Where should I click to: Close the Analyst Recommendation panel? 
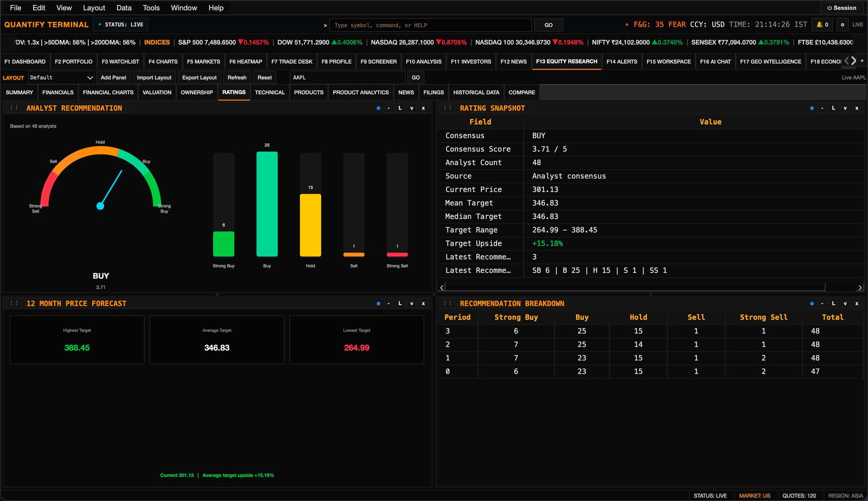[x=423, y=108]
